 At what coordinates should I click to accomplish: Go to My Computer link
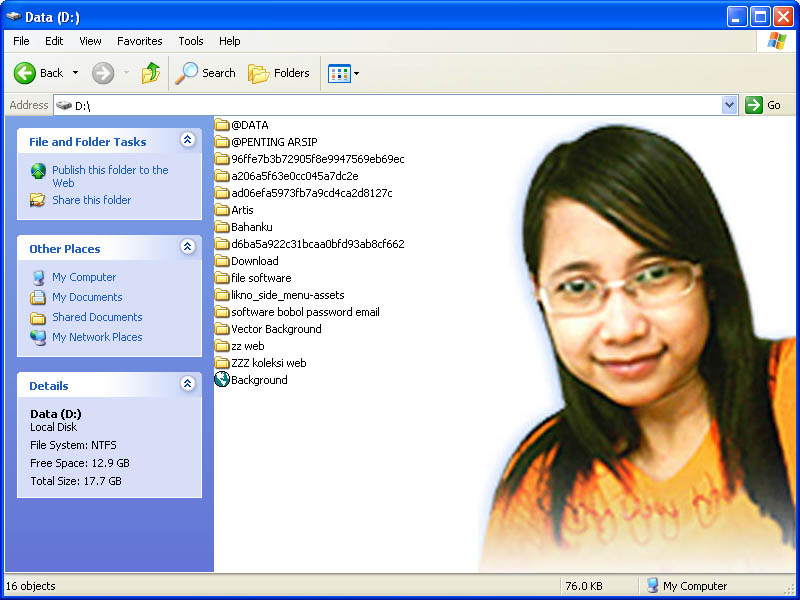(84, 277)
